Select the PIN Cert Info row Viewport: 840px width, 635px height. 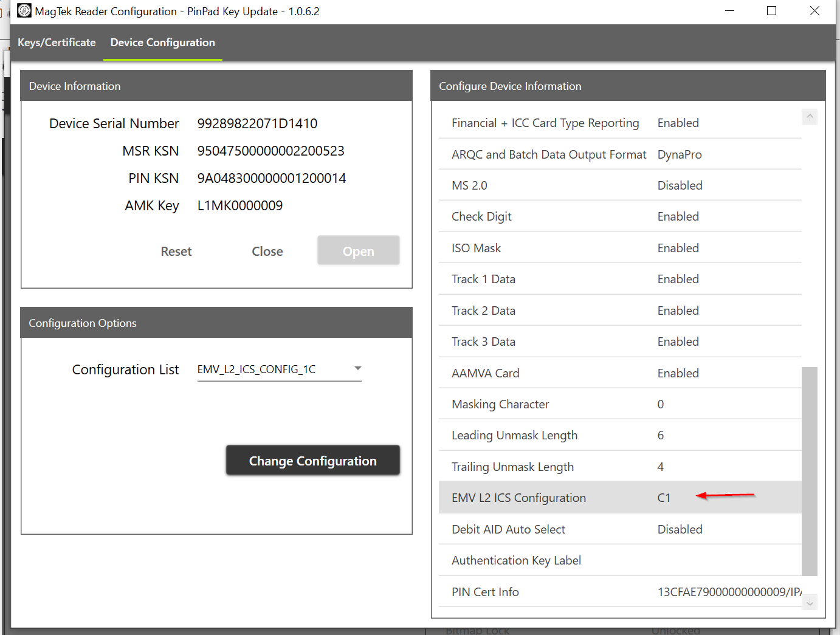click(x=620, y=592)
